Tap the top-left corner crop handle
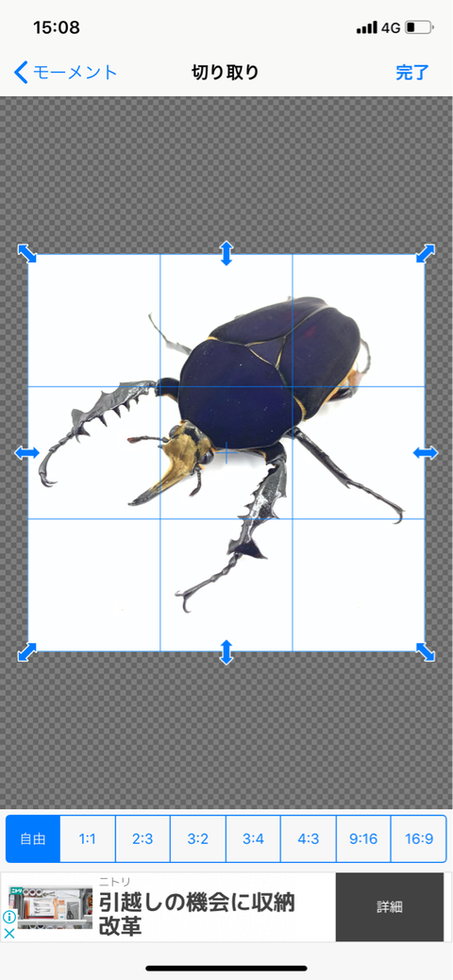 [x=26, y=253]
